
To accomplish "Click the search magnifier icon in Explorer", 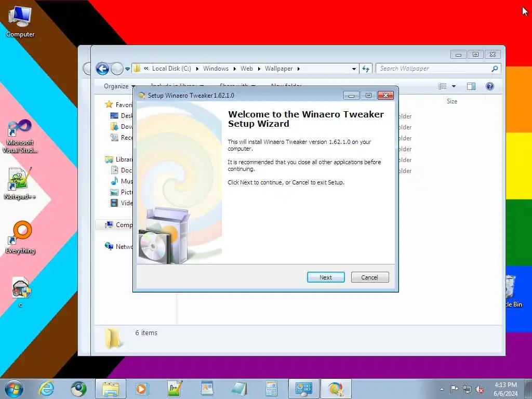I will click(495, 69).
